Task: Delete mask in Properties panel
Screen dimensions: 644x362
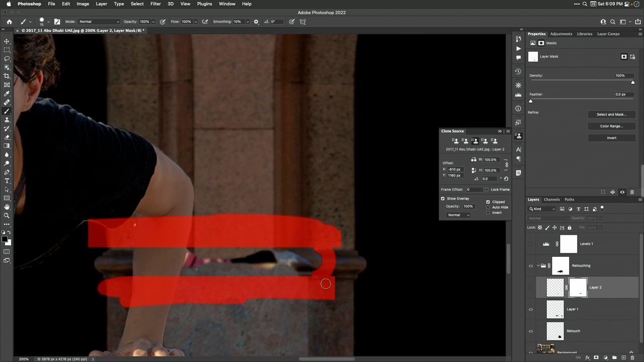Action: click(632, 192)
